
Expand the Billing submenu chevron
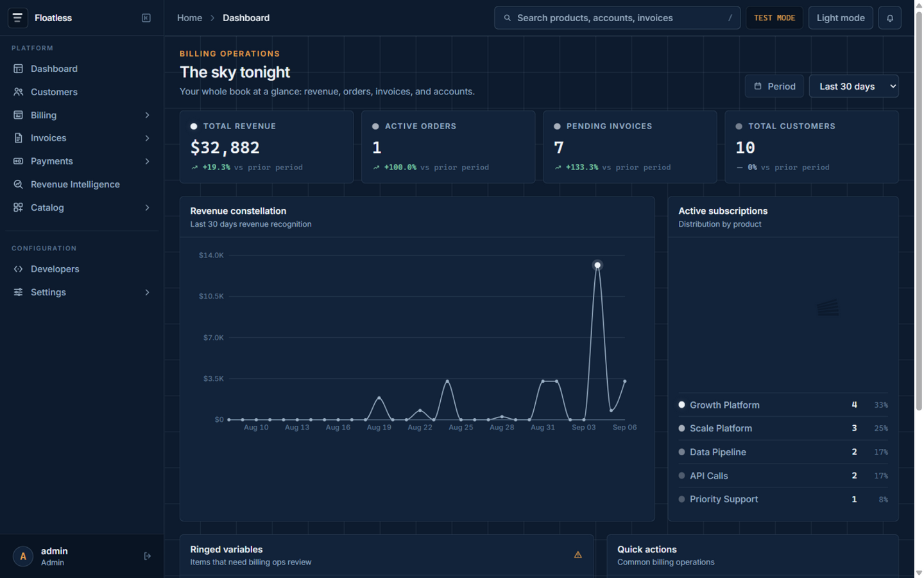pos(147,115)
